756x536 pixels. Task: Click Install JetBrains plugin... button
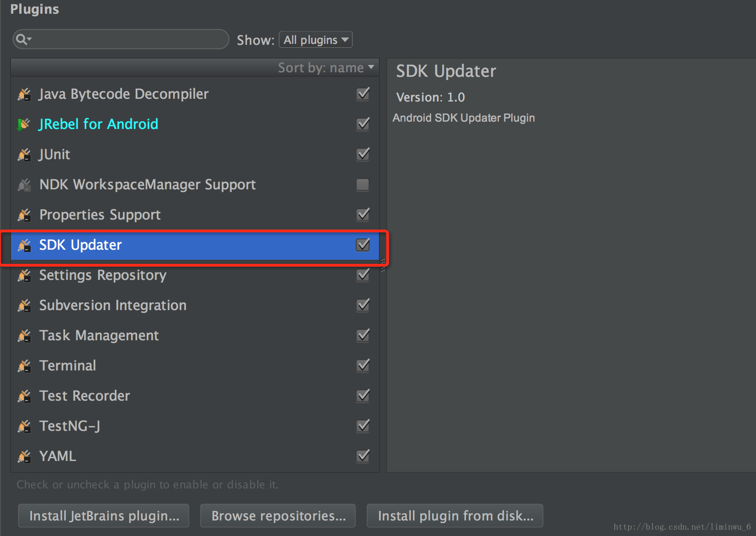tap(104, 516)
